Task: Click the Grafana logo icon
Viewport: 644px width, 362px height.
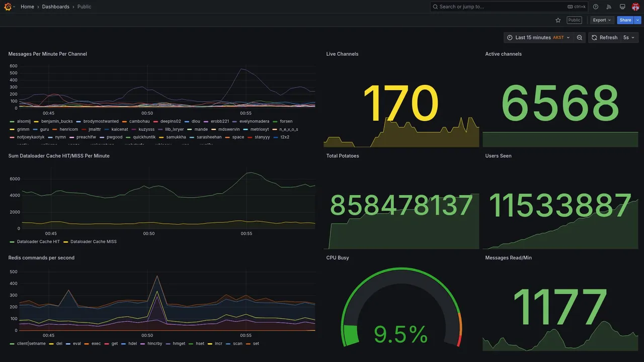Action: point(8,7)
